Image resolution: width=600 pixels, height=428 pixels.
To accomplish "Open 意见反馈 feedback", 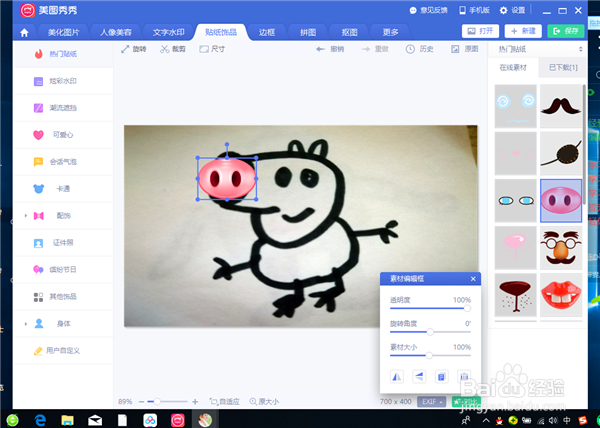I will pos(428,10).
